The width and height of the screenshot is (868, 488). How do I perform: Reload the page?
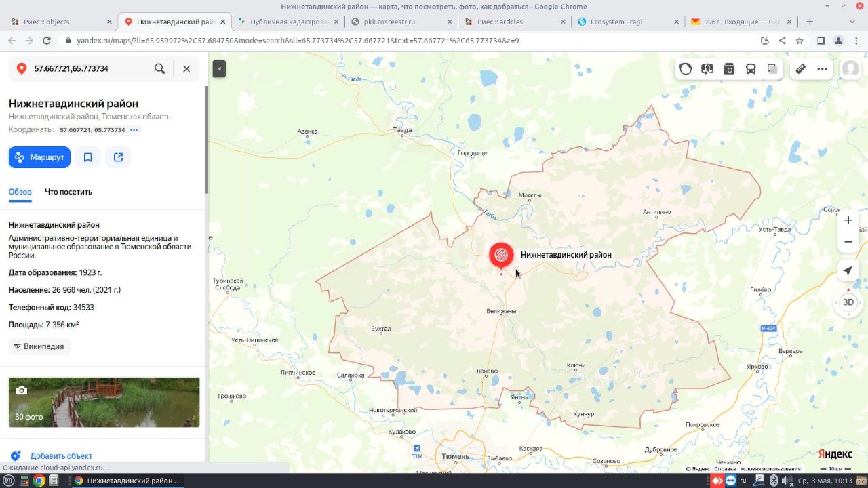(47, 41)
